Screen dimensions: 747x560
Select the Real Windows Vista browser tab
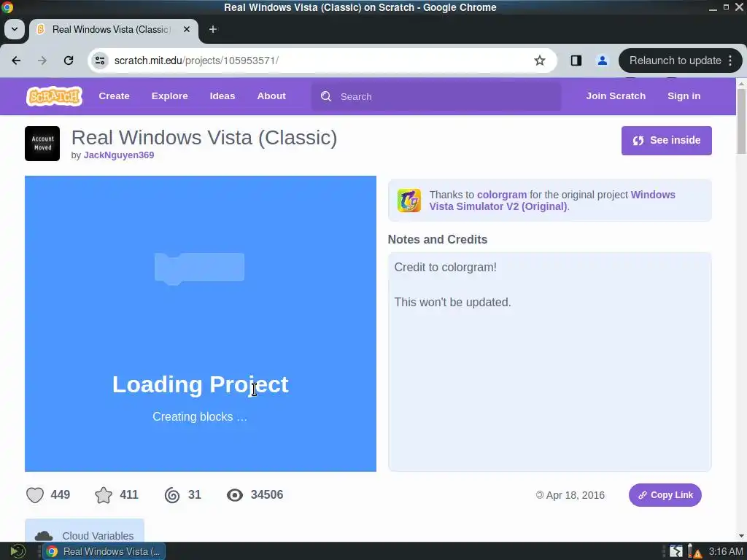click(113, 29)
